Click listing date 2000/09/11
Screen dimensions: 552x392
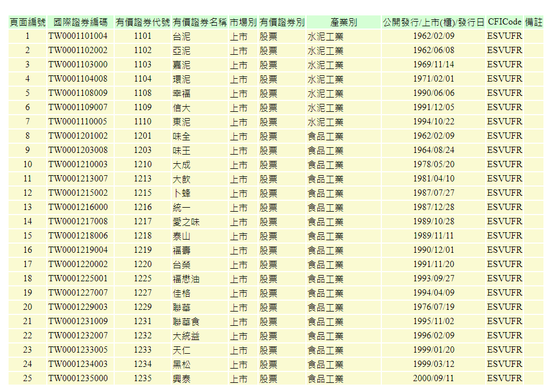point(433,378)
